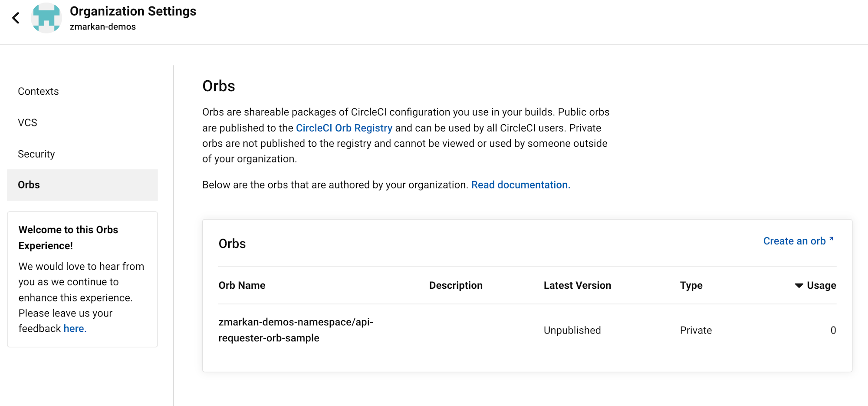Click the Usage sort arrow icon
The height and width of the screenshot is (406, 868).
coord(799,285)
